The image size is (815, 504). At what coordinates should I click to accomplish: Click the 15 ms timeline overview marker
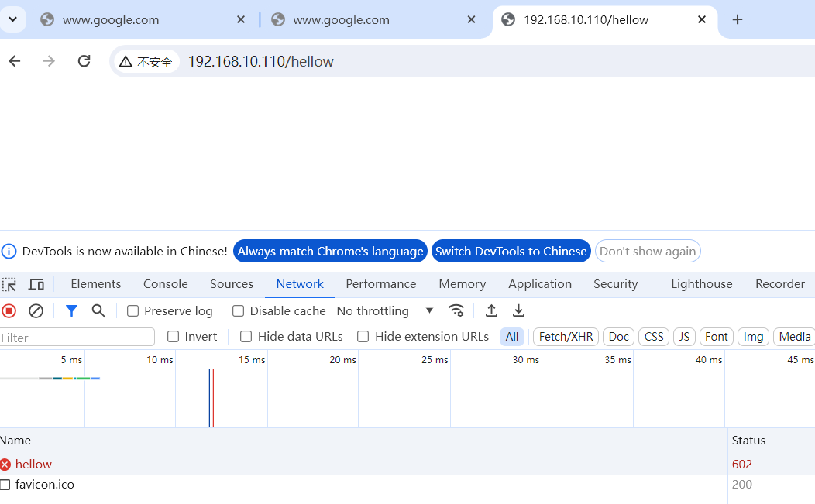pyautogui.click(x=253, y=360)
